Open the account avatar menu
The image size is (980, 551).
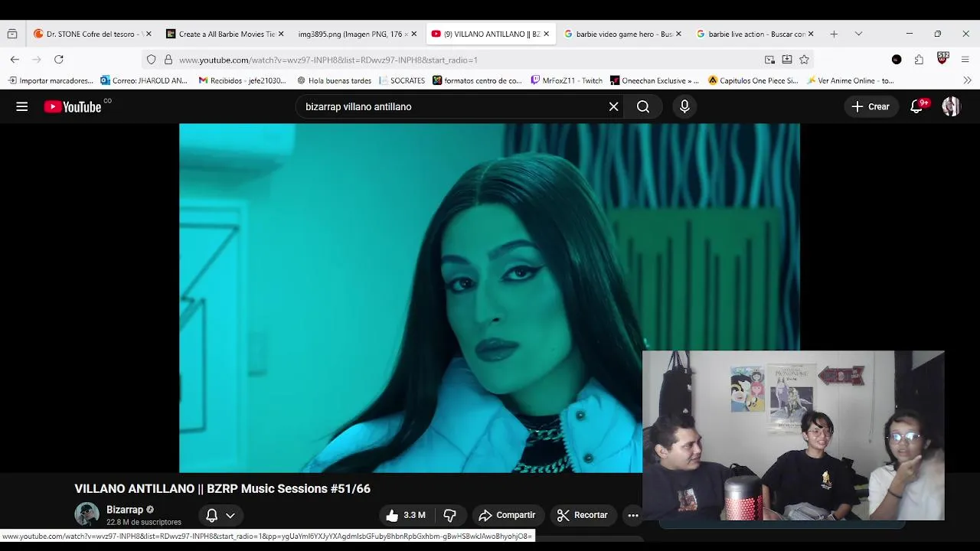(951, 107)
